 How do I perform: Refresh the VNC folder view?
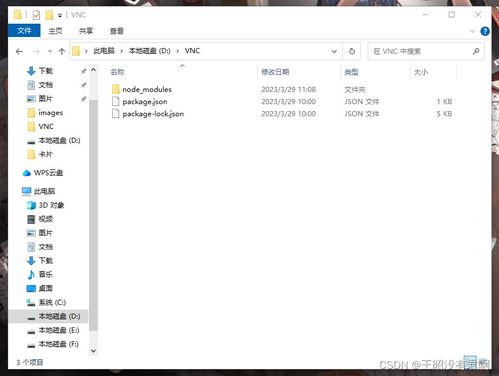click(352, 51)
